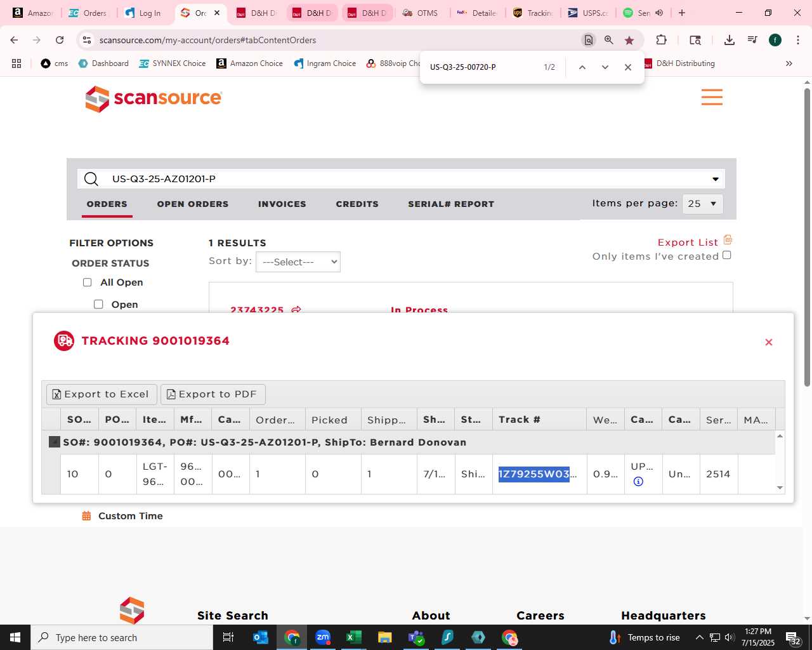Close the tracking popup with red X
812x650 pixels.
pos(768,342)
